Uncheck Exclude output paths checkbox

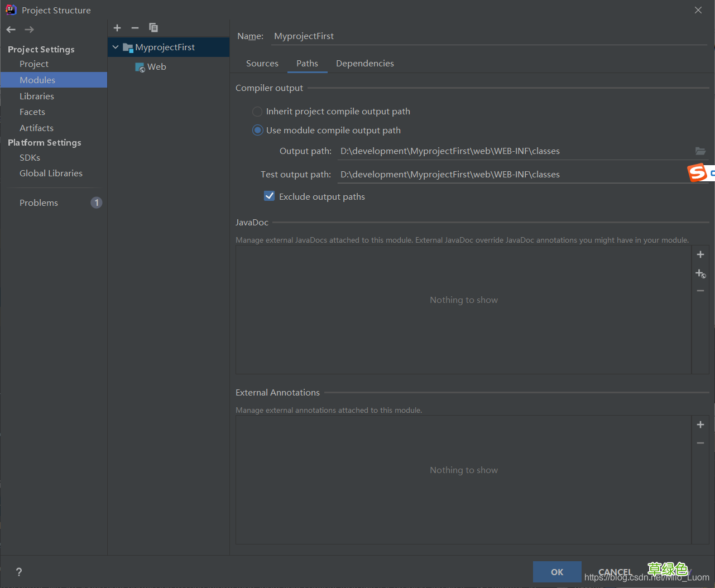coord(270,196)
